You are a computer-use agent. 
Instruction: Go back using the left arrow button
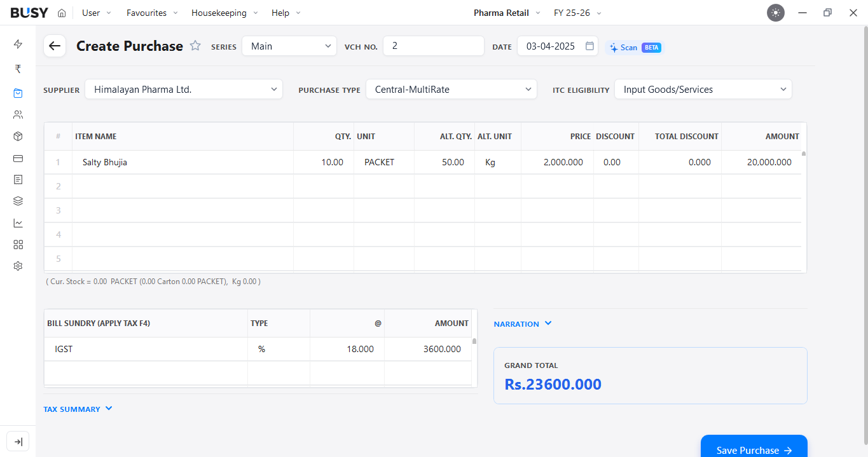click(55, 46)
